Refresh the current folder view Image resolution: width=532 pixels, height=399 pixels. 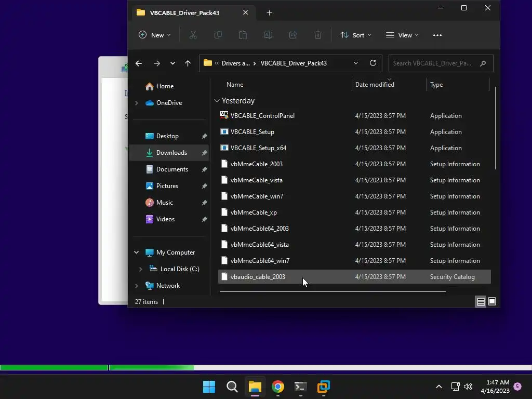tap(373, 63)
